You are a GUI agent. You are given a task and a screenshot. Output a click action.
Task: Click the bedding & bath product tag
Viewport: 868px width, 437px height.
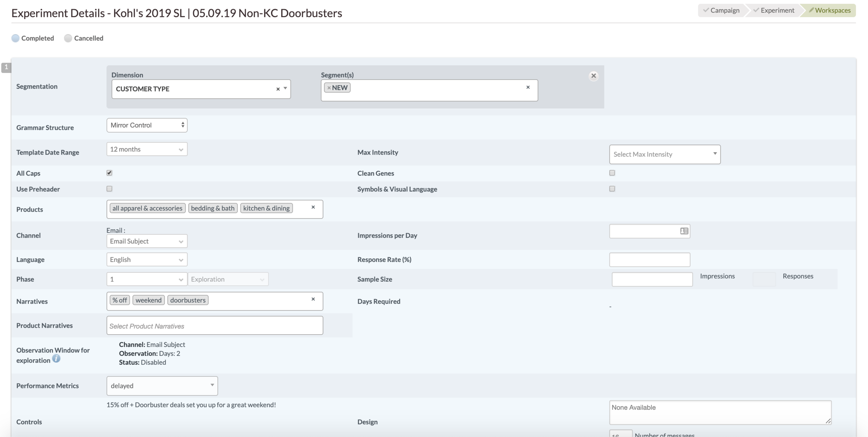point(213,208)
